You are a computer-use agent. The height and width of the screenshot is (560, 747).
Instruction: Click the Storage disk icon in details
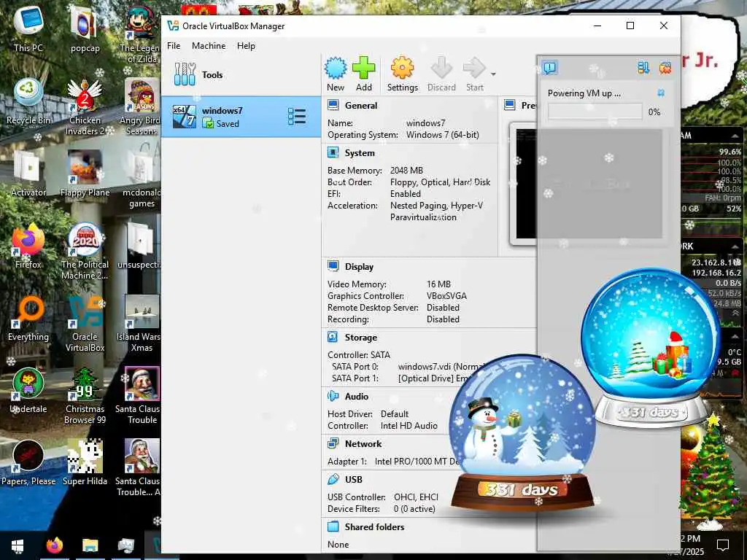(333, 337)
